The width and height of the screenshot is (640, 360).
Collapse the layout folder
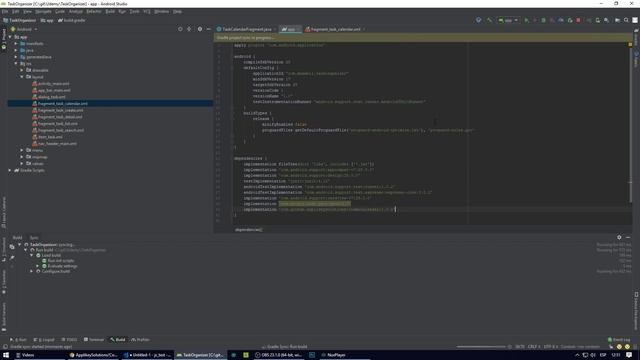[x=22, y=77]
